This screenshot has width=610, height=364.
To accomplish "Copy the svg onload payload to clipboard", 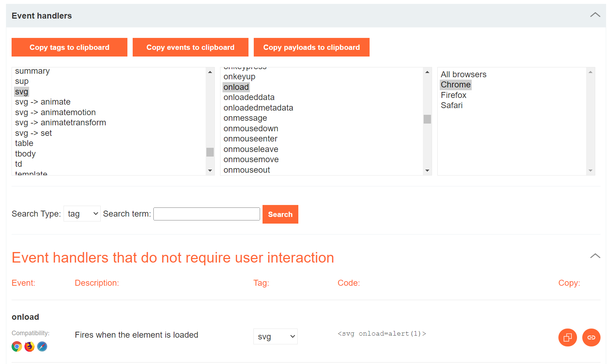I will click(568, 337).
